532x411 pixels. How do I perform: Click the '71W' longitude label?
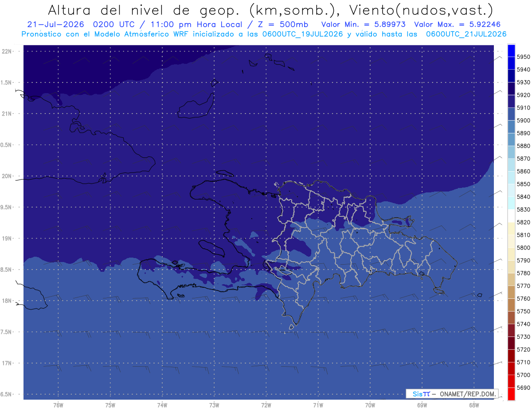pyautogui.click(x=318, y=405)
